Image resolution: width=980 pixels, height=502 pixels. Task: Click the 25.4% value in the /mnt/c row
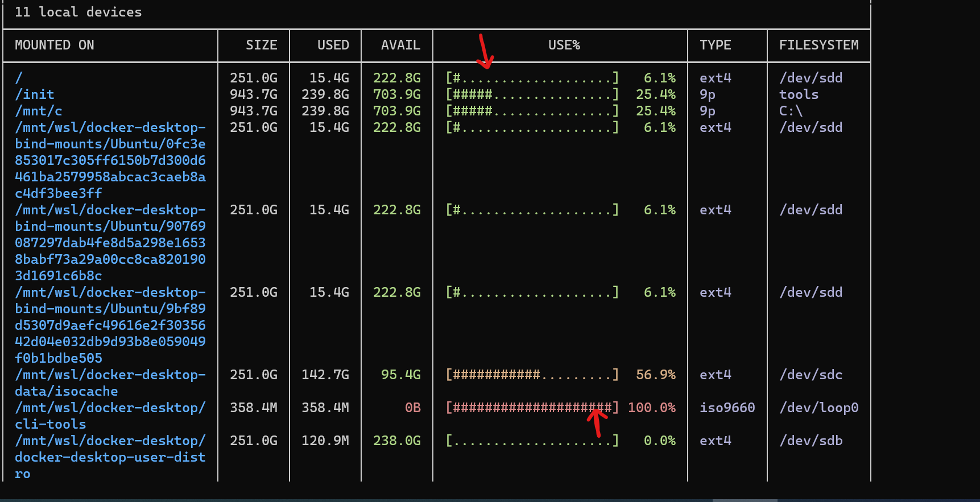pyautogui.click(x=656, y=111)
